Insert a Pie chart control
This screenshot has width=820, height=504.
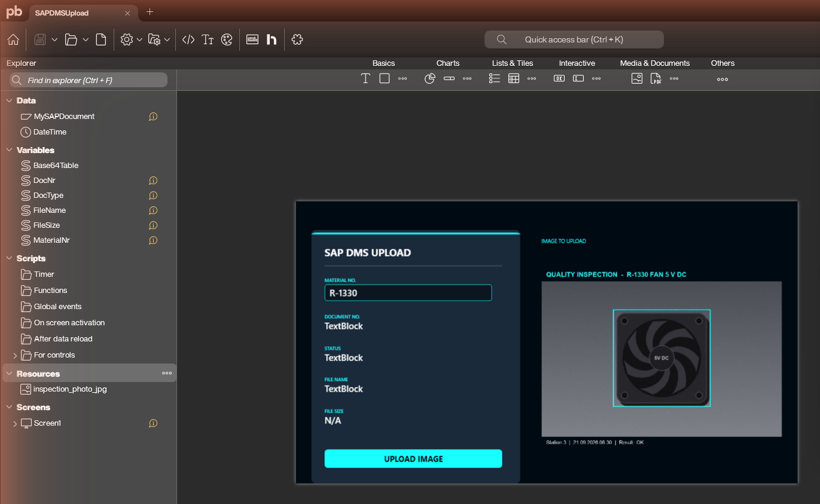(430, 78)
